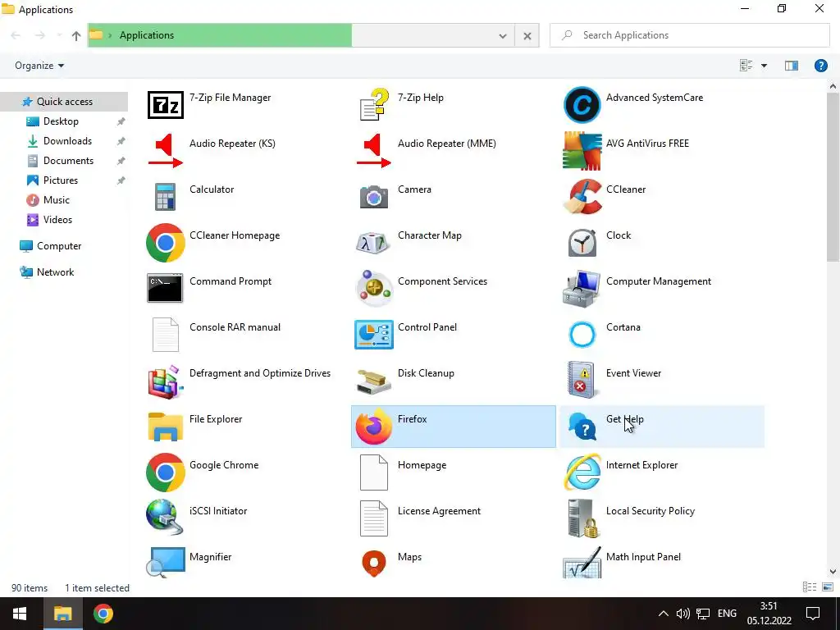Viewport: 840px width, 630px height.
Task: Open the 7-Zip File Manager icon
Action: tap(166, 105)
